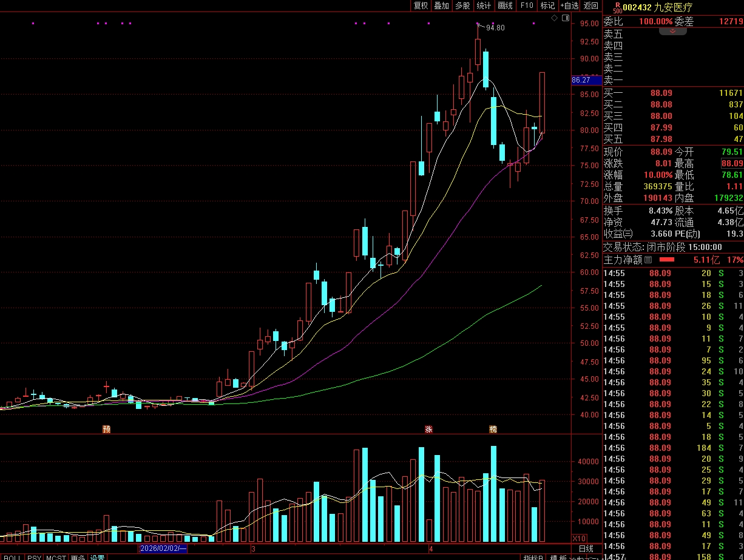Viewport: 744px width, 560px height.
Task: Open the 统计 toolbar menu
Action: (x=484, y=5)
